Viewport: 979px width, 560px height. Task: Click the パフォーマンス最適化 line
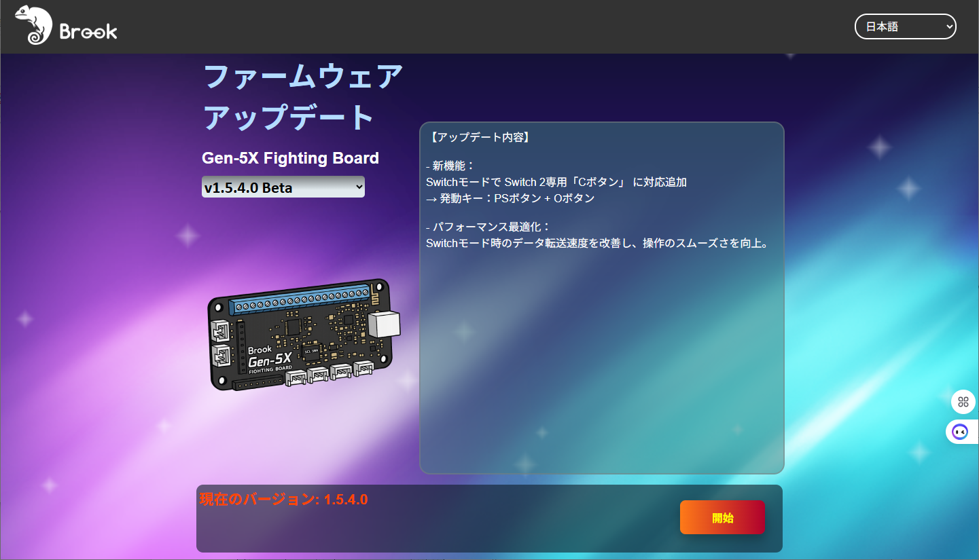click(488, 227)
